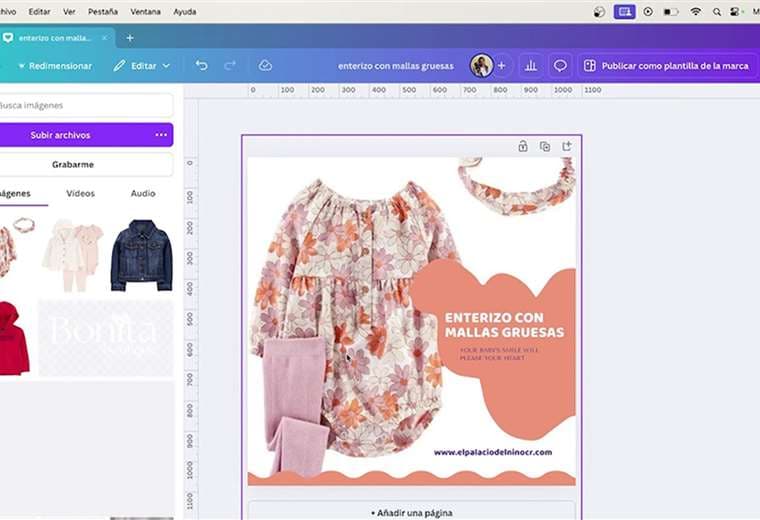This screenshot has height=520, width=760.
Task: Click the Grabarme button
Action: pyautogui.click(x=72, y=164)
